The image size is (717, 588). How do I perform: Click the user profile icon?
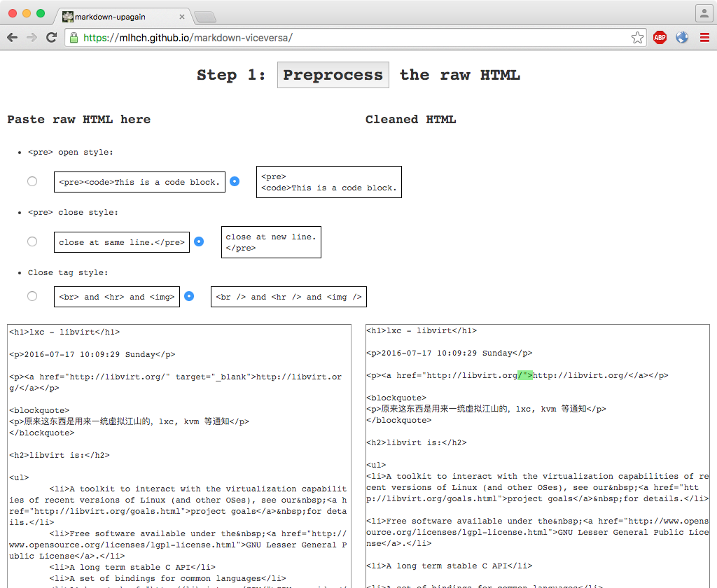(704, 13)
